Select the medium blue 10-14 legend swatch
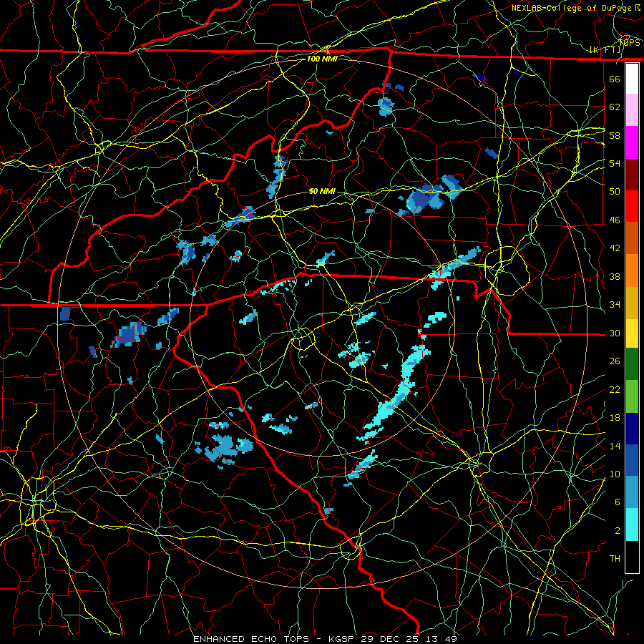This screenshot has width=644, height=644. (x=632, y=460)
